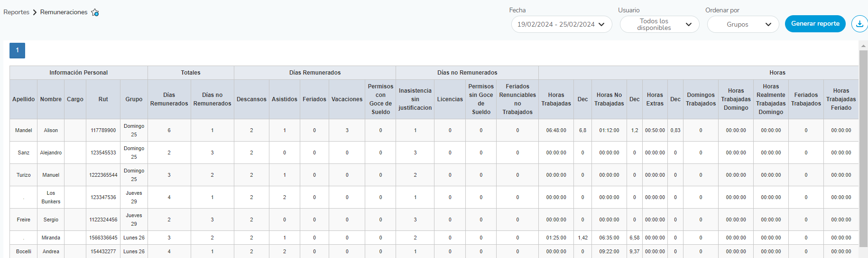Select page 1 in pagination

click(17, 50)
